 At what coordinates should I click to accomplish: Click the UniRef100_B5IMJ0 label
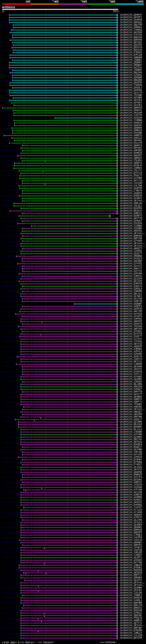coord(131,211)
